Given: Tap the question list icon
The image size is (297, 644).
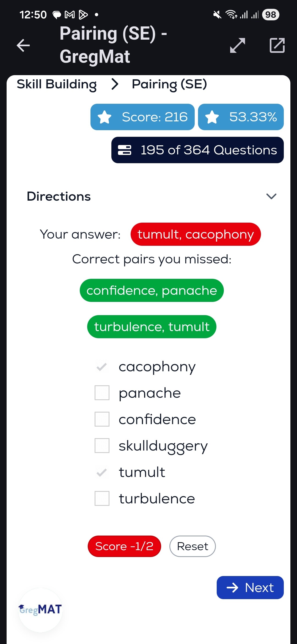Looking at the screenshot, I should pyautogui.click(x=125, y=150).
